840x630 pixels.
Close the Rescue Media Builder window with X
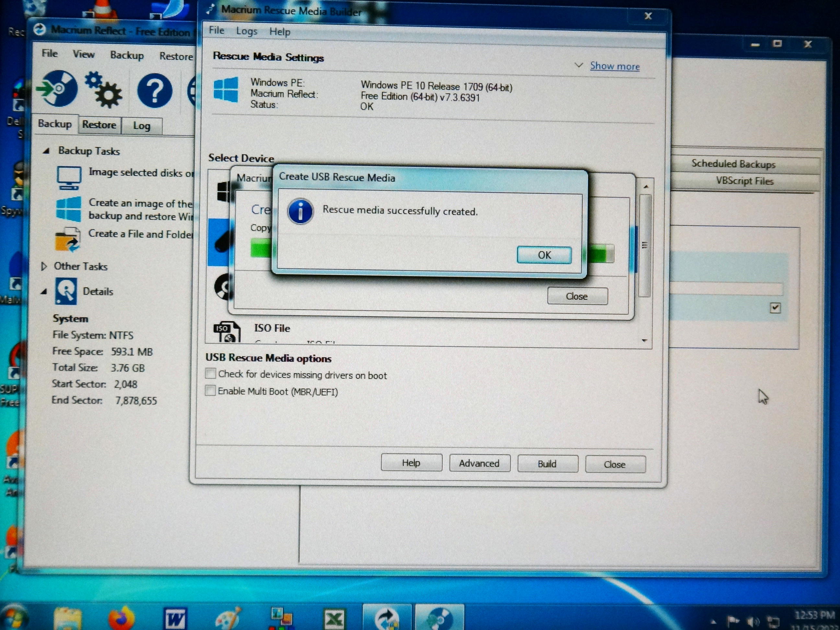648,16
